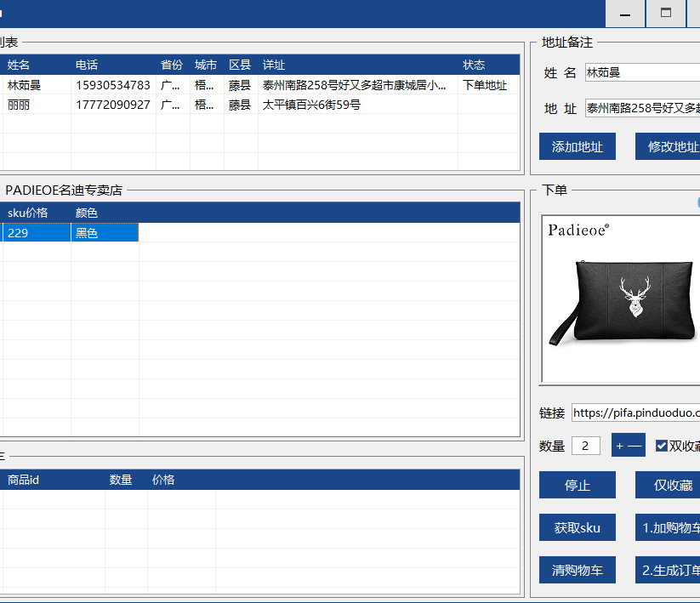This screenshot has height=603, width=700.
Task: Click the 2.生成订单 button
Action: pyautogui.click(x=669, y=571)
